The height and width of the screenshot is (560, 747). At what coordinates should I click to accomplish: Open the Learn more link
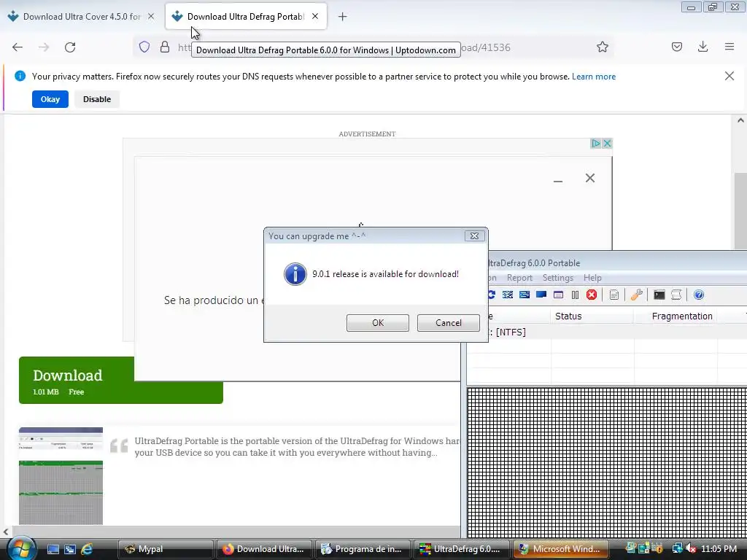pyautogui.click(x=594, y=77)
